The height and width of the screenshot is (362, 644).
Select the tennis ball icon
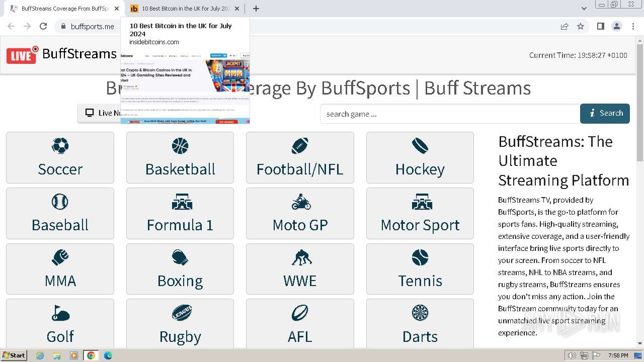coord(420,258)
